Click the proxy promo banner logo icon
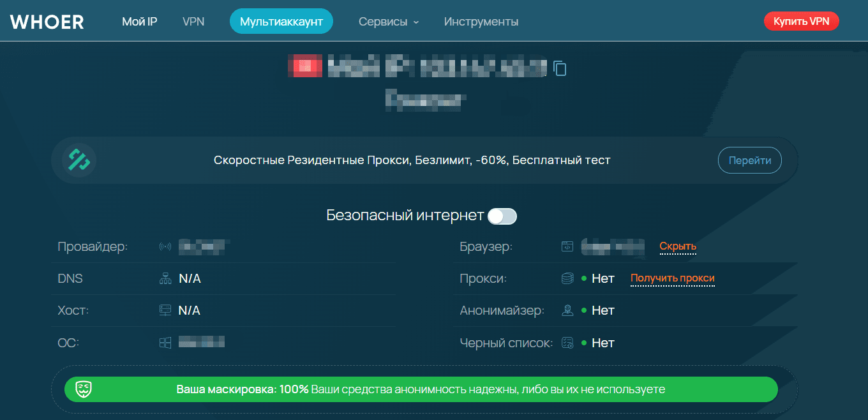This screenshot has height=420, width=868. pyautogui.click(x=80, y=160)
